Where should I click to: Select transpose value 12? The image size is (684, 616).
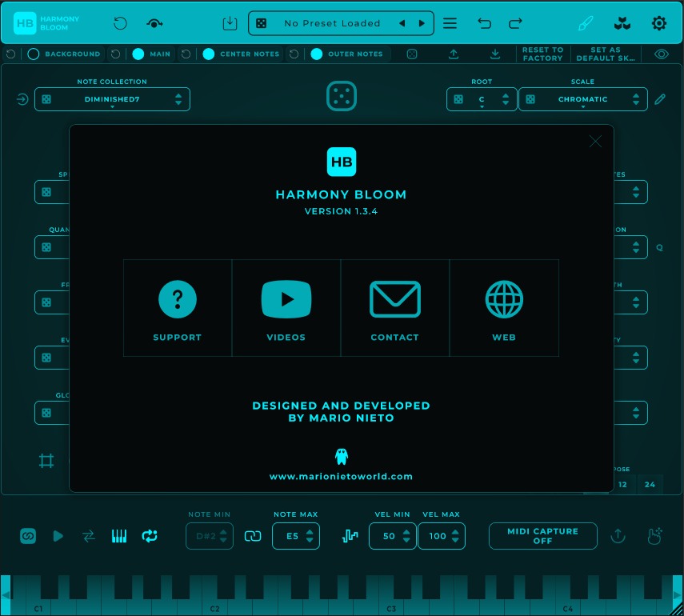(622, 484)
